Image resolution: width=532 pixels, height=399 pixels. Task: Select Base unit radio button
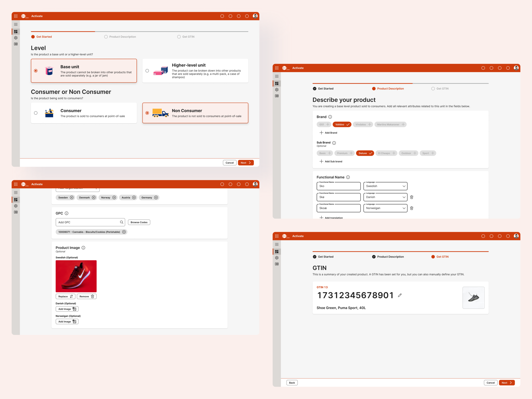click(x=36, y=71)
